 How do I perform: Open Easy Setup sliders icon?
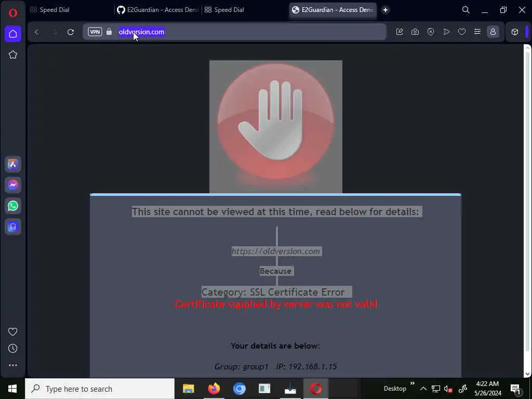pyautogui.click(x=477, y=32)
